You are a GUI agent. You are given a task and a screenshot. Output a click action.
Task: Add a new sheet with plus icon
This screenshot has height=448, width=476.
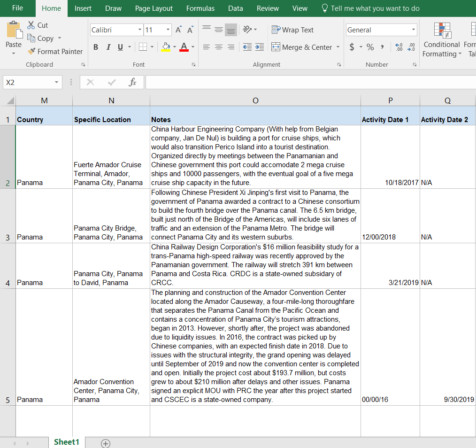tap(106, 443)
